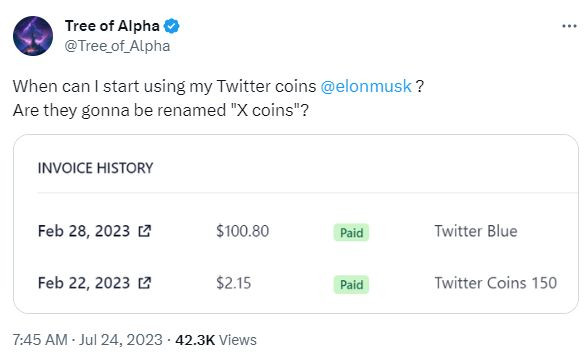
Task: Click the Paid badge for Twitter Blue
Action: (351, 232)
